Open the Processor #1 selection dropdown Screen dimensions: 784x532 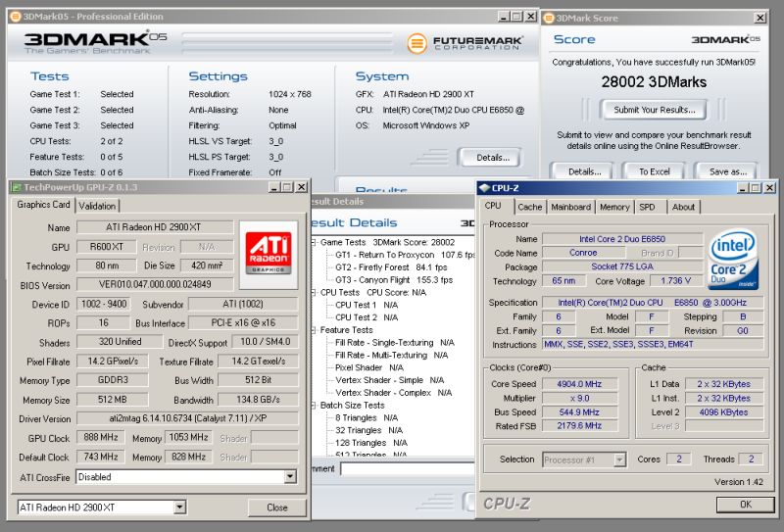[x=619, y=459]
